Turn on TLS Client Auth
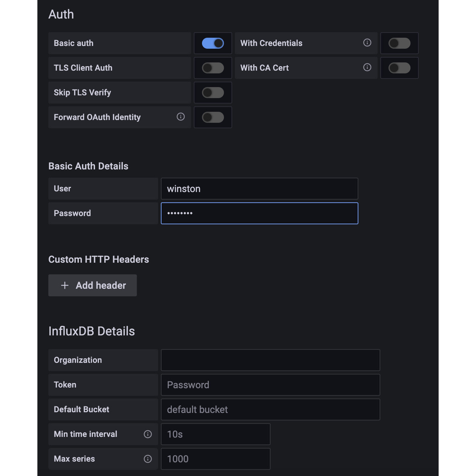The image size is (476, 476). click(213, 68)
